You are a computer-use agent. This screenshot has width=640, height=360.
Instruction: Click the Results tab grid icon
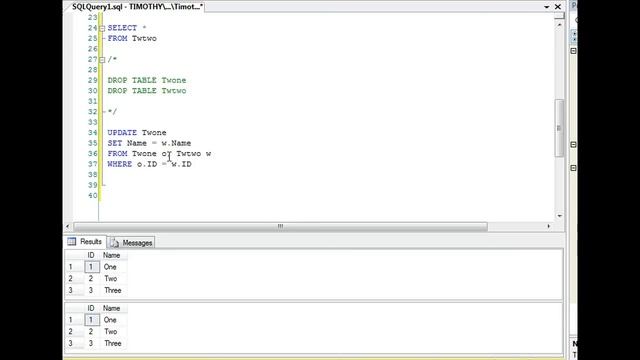(72, 241)
